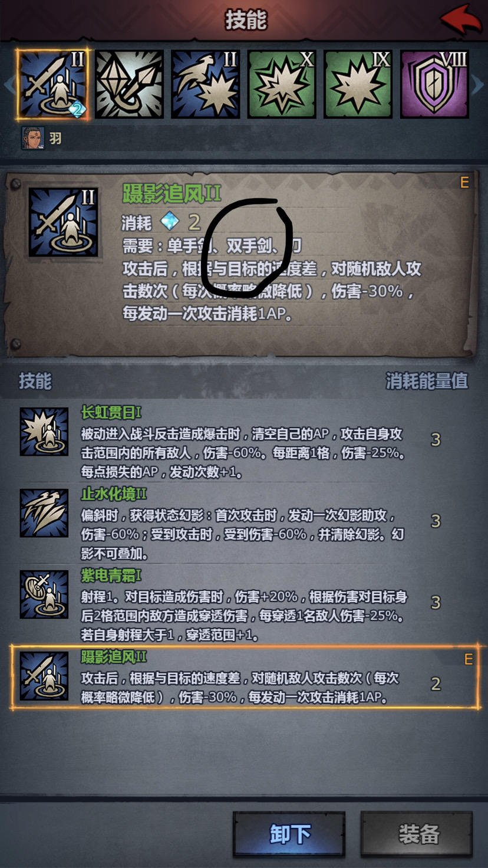Select the green burst skill slot IX

(x=358, y=84)
